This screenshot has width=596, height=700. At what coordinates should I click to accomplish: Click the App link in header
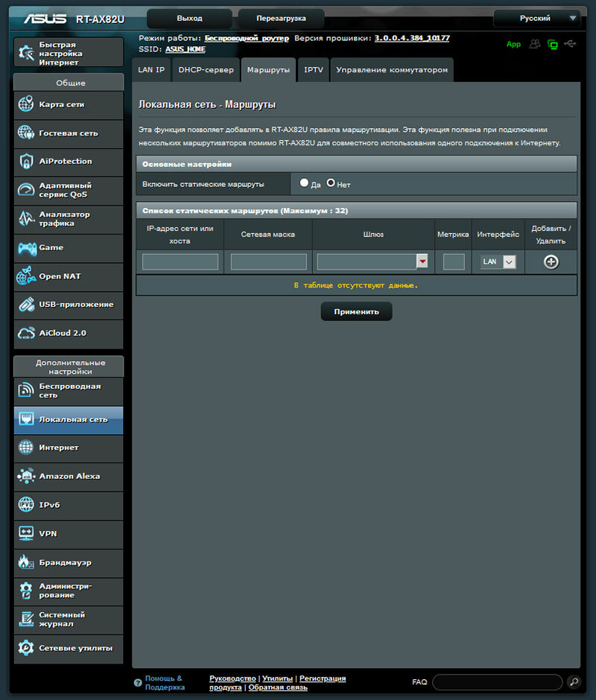pos(513,44)
